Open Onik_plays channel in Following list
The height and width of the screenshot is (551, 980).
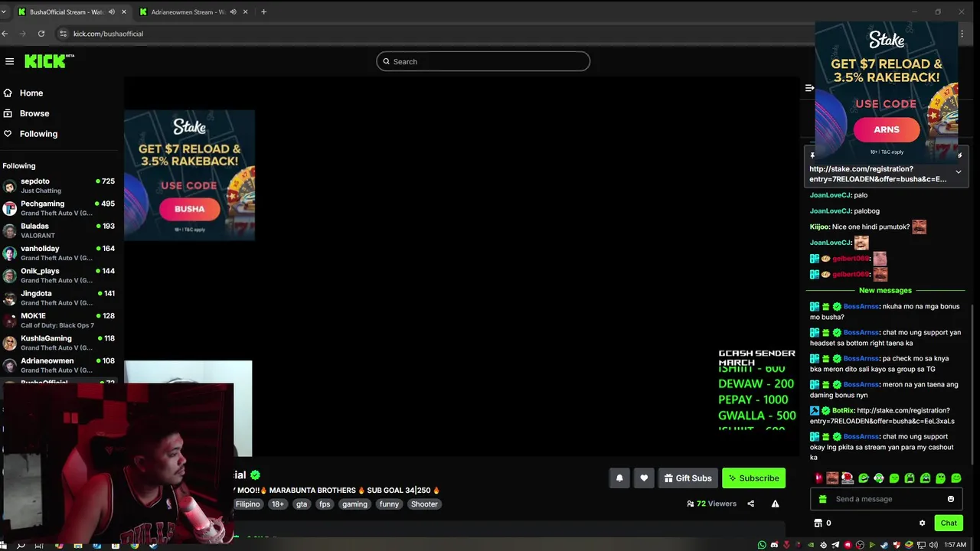58,275
